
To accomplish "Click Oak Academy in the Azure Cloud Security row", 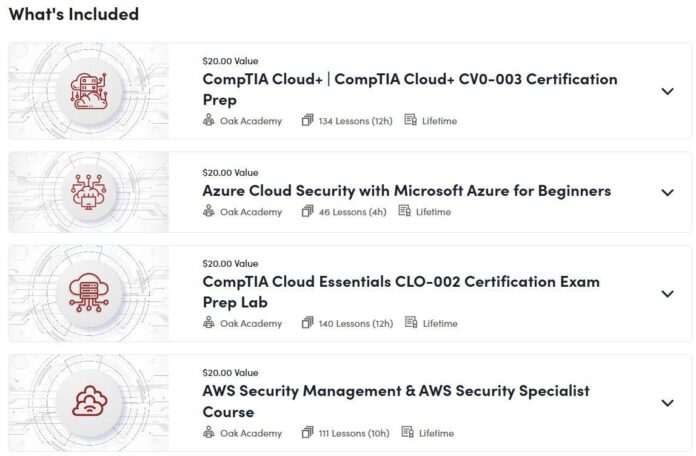I will tap(251, 212).
